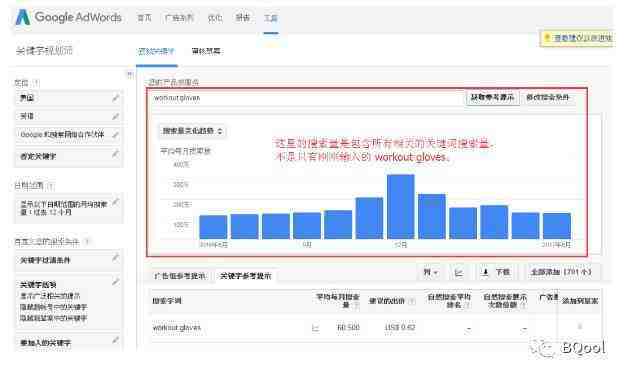Click the help icon beside 日期范围

tap(51, 186)
